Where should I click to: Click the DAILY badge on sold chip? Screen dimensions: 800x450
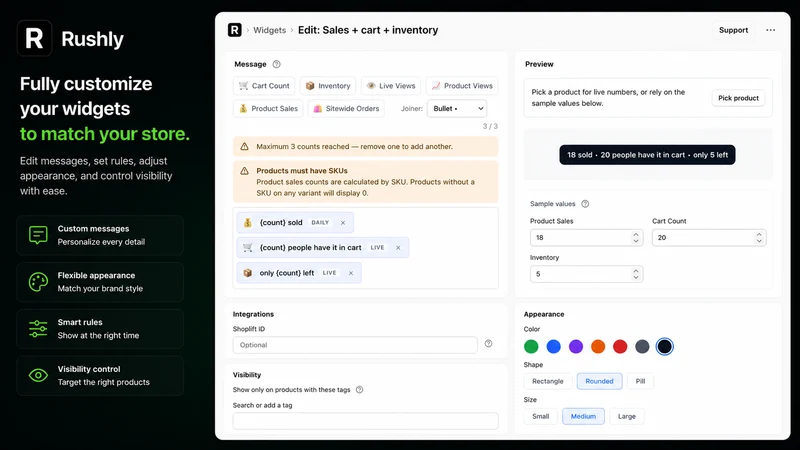[320, 223]
